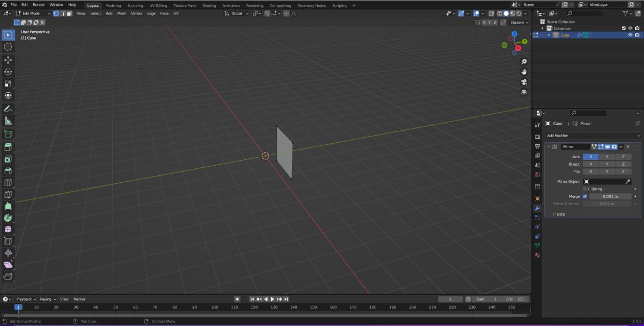Screen dimensions: 644x326
Task: Open the Render menu
Action: click(39, 5)
